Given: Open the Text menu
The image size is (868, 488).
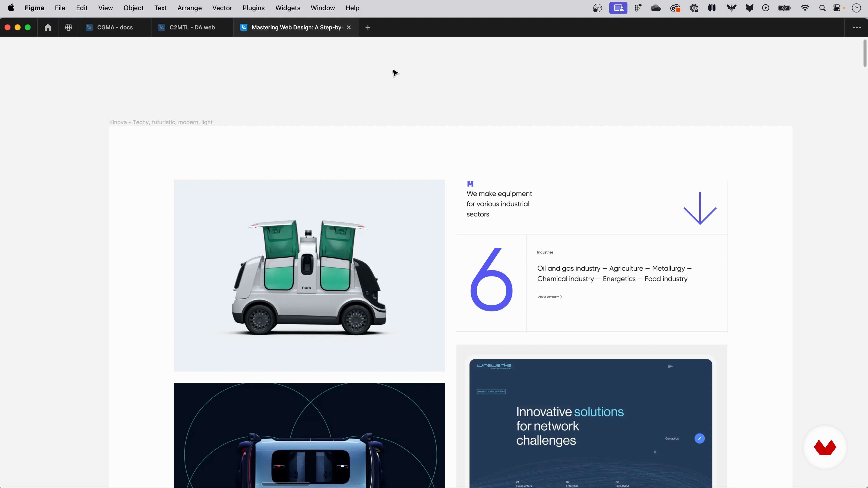Looking at the screenshot, I should tap(161, 8).
